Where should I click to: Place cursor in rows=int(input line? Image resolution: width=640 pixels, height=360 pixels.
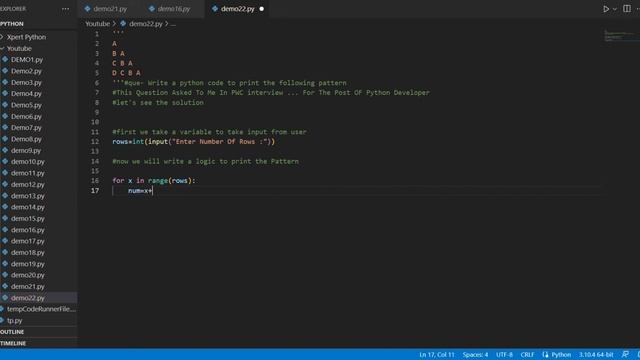coord(193,142)
